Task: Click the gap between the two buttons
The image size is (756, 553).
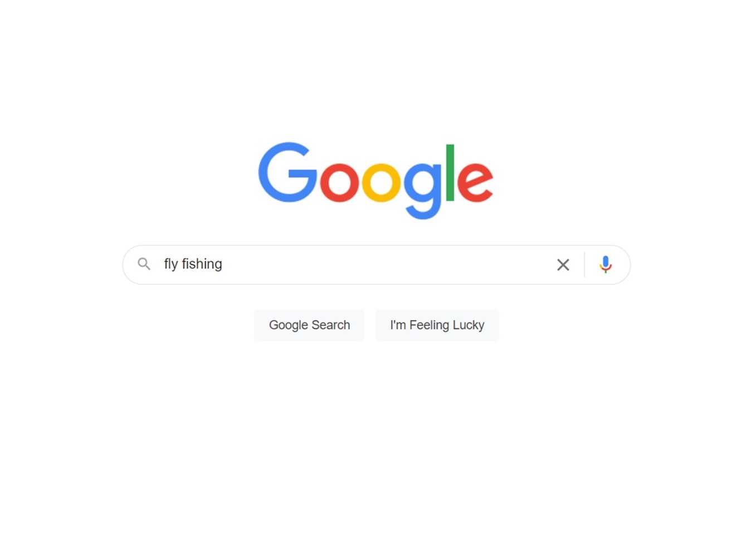Action: [370, 325]
